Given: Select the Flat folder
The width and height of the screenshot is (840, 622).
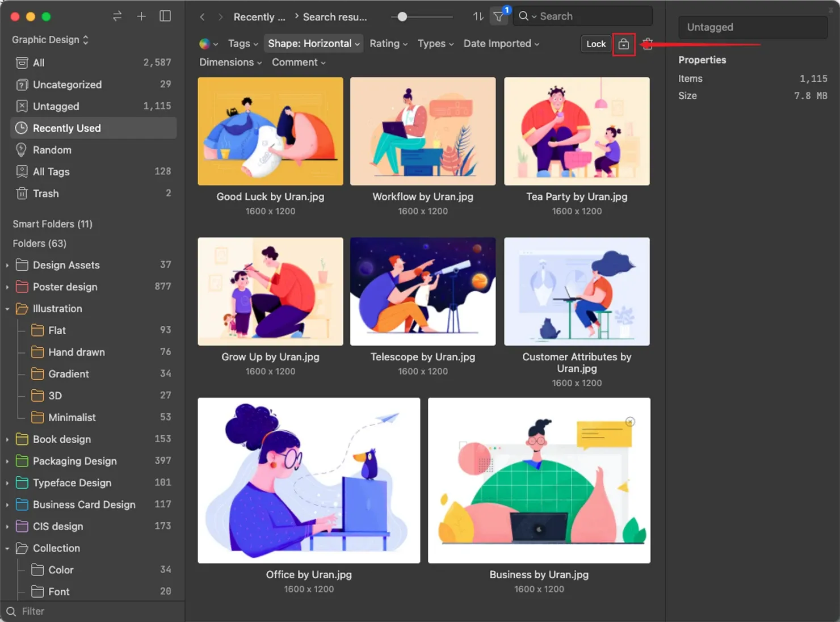Looking at the screenshot, I should point(102,330).
